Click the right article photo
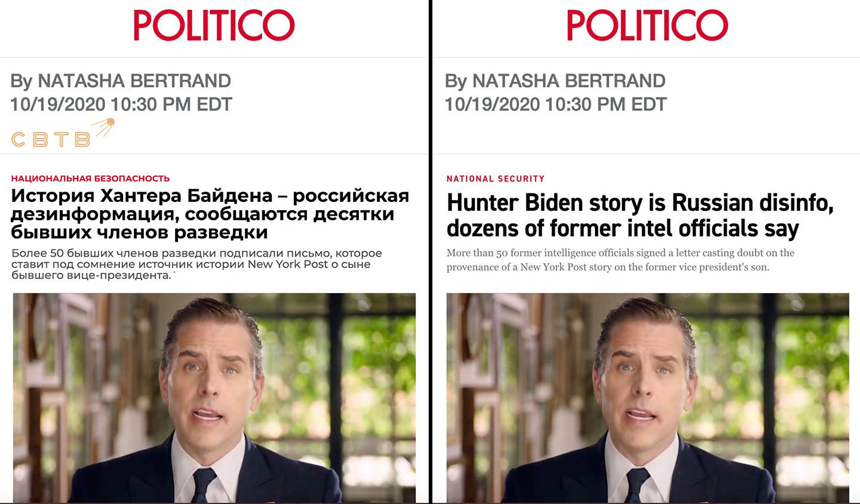Image resolution: width=860 pixels, height=504 pixels. click(648, 397)
